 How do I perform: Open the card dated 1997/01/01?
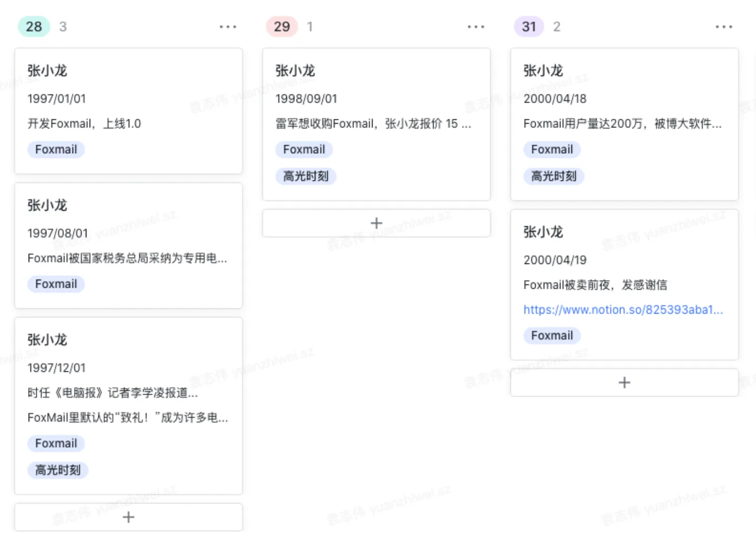[x=129, y=111]
